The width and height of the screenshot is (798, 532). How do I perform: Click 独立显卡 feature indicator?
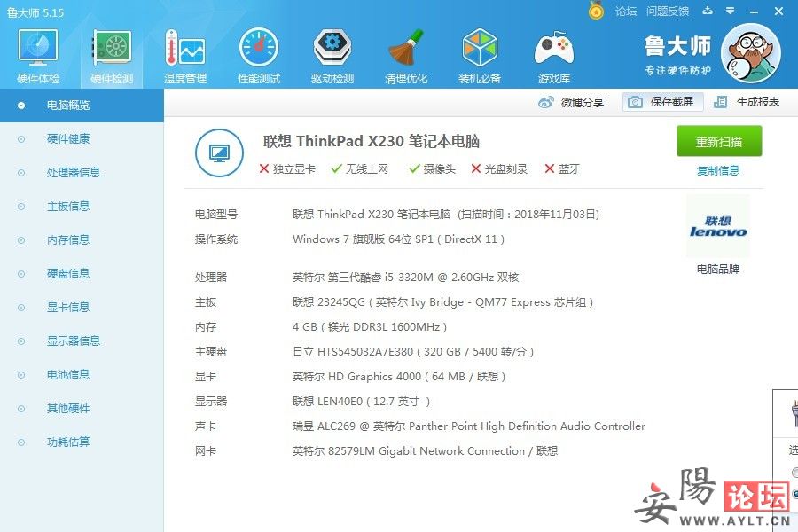[287, 169]
